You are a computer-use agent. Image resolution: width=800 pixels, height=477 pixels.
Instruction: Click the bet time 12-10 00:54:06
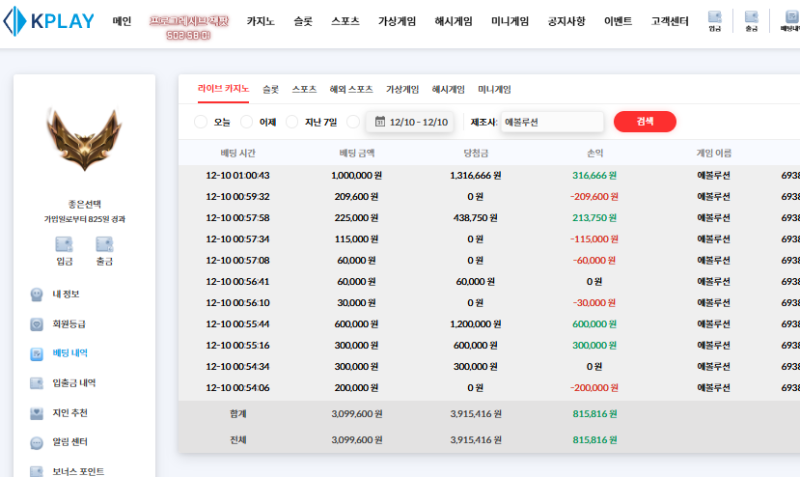coord(238,388)
